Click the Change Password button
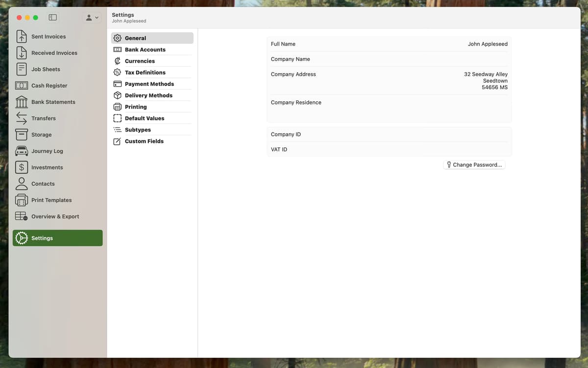Screen dimensions: 588x368 474,165
